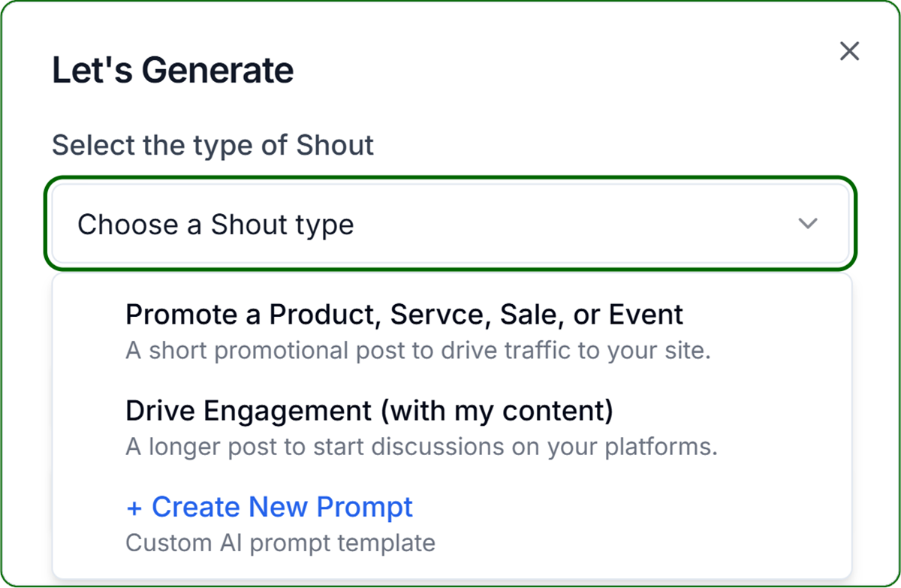Click the chevron on the Shout type selector
901x588 pixels.
click(x=808, y=223)
